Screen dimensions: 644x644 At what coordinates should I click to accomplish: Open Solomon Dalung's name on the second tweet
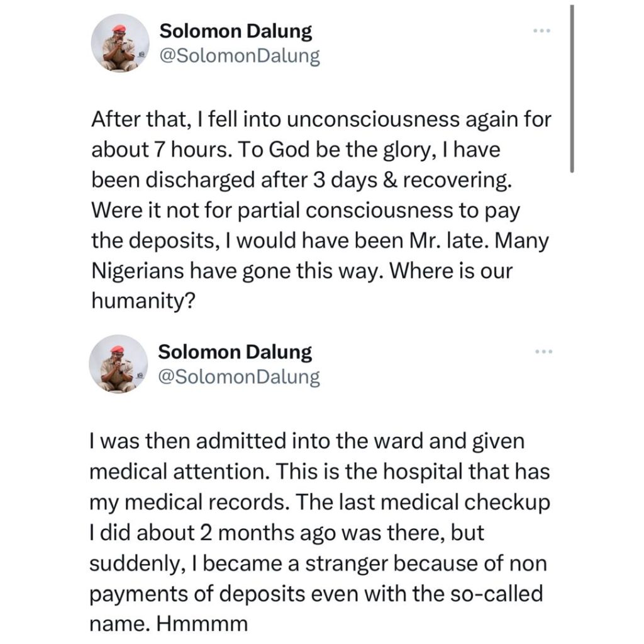pyautogui.click(x=236, y=351)
